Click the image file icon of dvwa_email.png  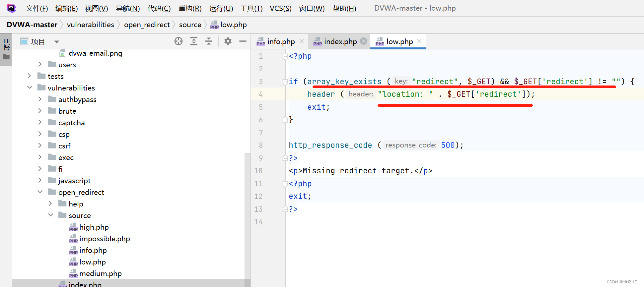pyautogui.click(x=62, y=53)
